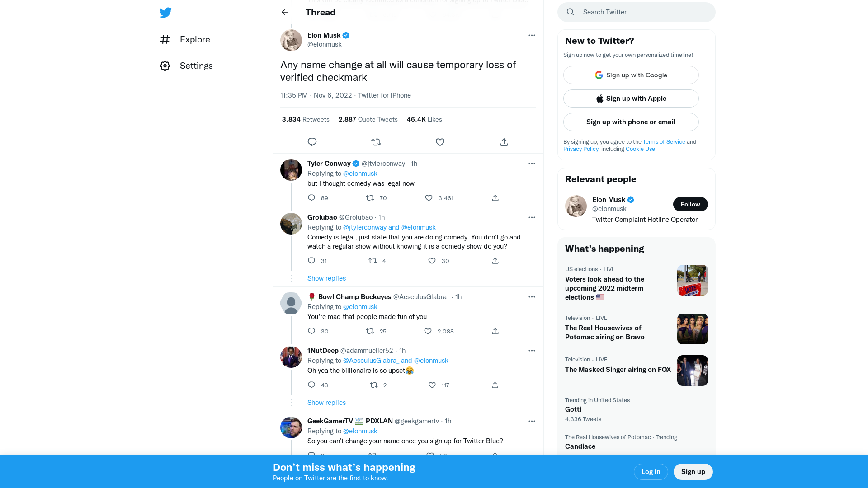The width and height of the screenshot is (868, 488).
Task: Share Tyler Conway's reply
Action: click(x=495, y=198)
